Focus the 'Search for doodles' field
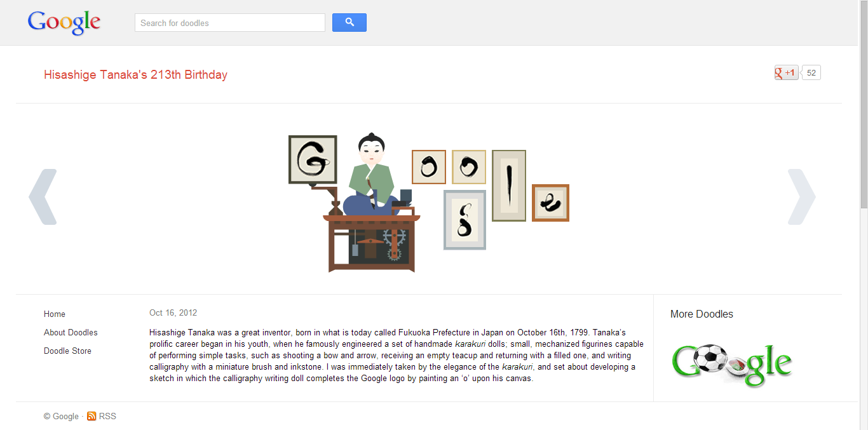This screenshot has height=430, width=868. point(230,23)
